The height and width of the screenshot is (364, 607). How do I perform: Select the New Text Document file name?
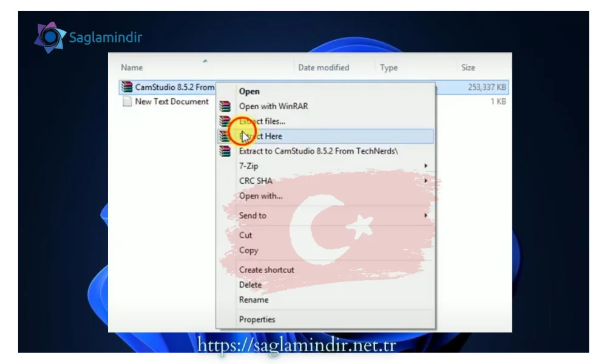pyautogui.click(x=172, y=101)
